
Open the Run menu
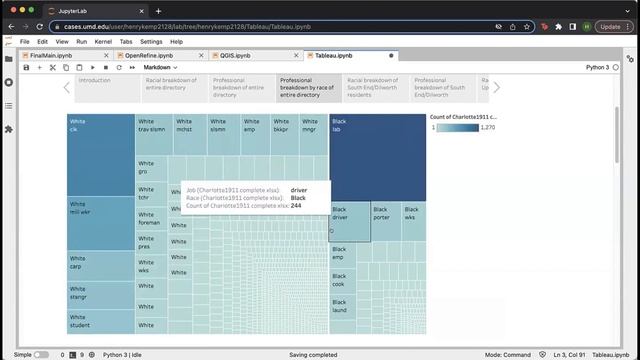pyautogui.click(x=82, y=42)
